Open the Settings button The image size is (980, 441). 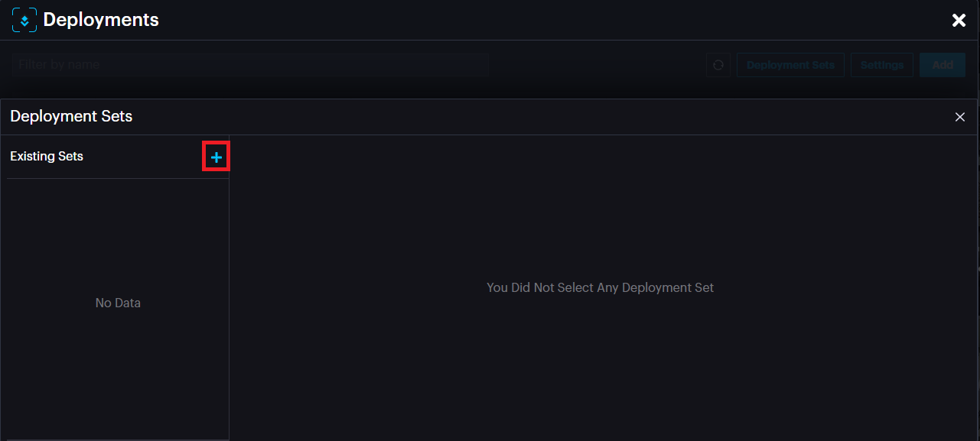[x=881, y=65]
